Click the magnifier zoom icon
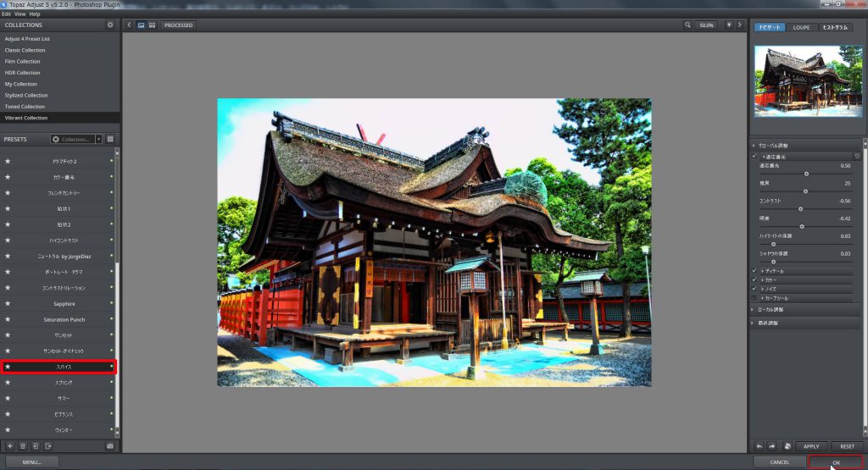This screenshot has height=470, width=868. tap(687, 25)
